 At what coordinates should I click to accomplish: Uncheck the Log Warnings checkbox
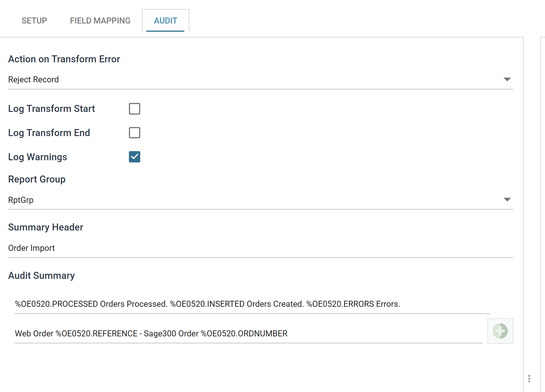pos(135,157)
